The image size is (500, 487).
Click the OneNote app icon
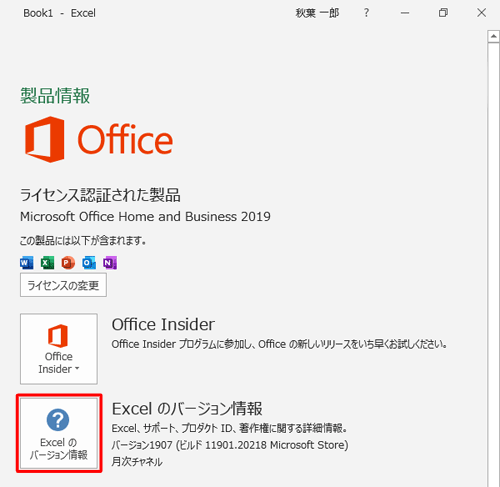(x=110, y=263)
